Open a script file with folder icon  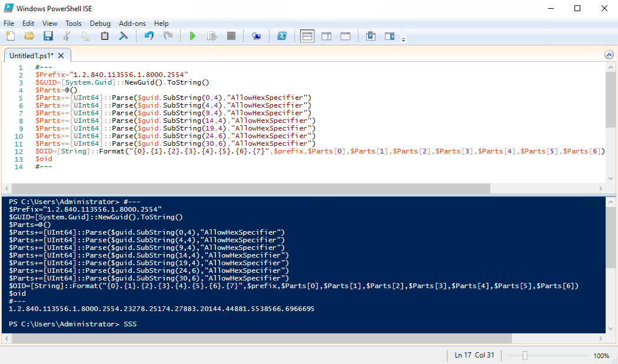(29, 36)
